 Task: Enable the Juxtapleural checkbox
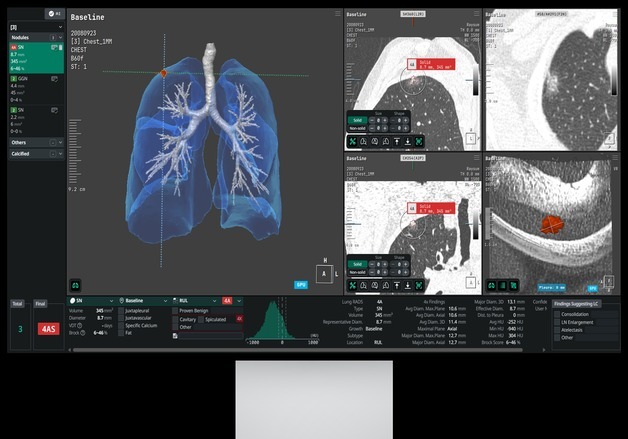[x=121, y=311]
